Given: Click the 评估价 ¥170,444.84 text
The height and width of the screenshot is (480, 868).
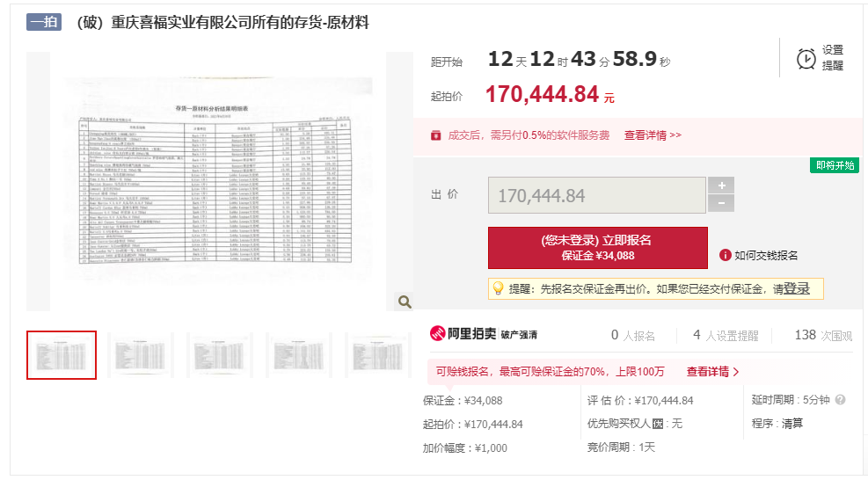Looking at the screenshot, I should click(x=640, y=400).
